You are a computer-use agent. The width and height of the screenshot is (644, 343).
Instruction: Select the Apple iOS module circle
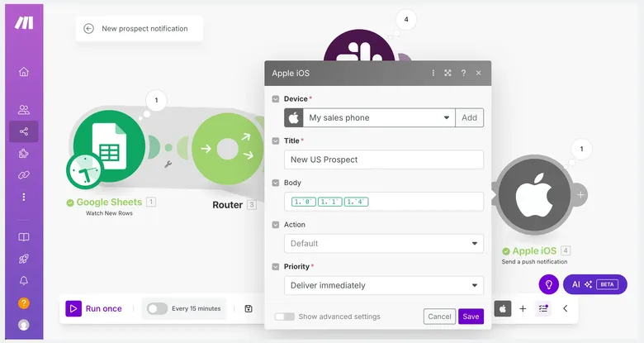click(x=535, y=194)
